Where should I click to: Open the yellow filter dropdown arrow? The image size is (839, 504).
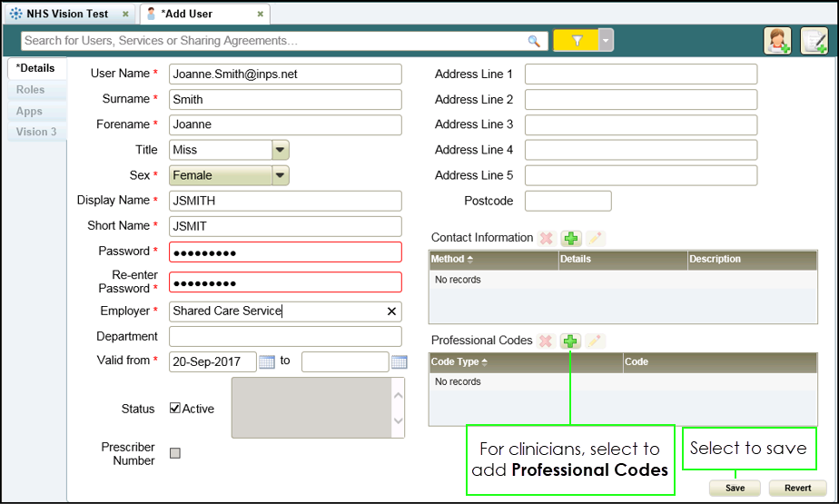coord(606,41)
